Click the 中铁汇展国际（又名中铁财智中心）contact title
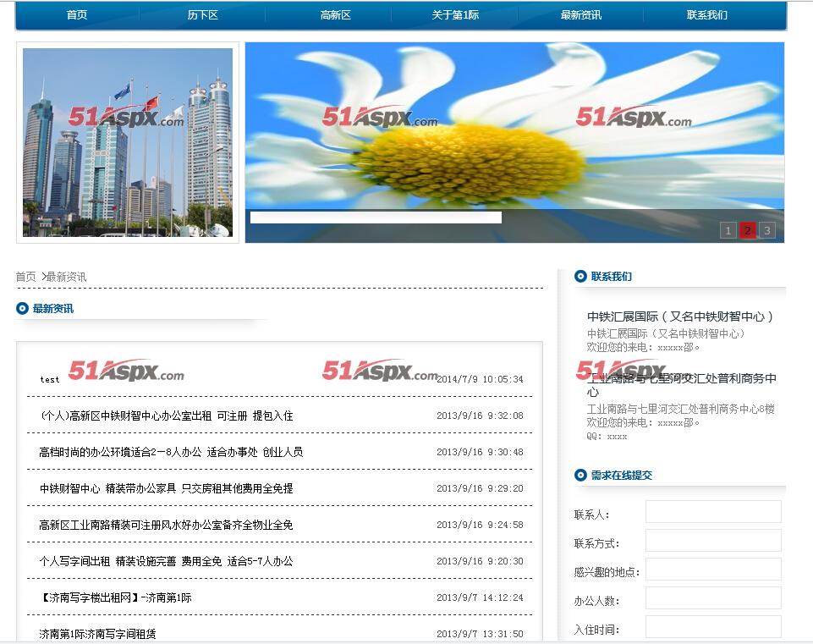The width and height of the screenshot is (813, 644). coord(680,316)
